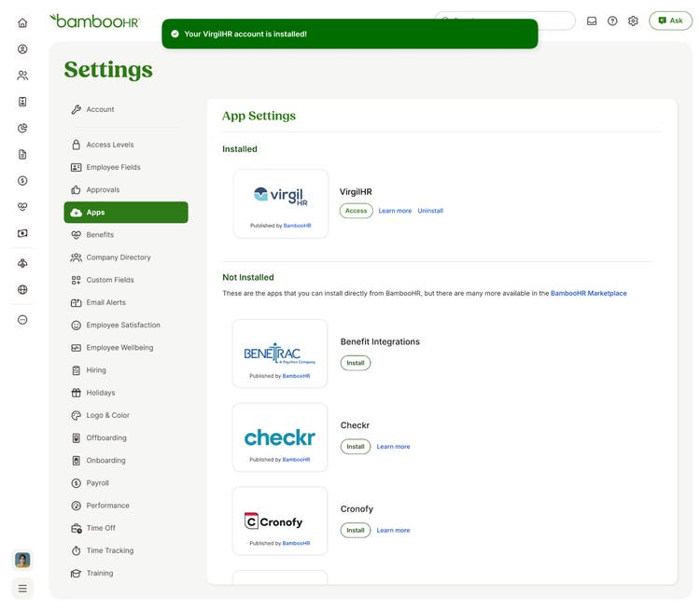Click BambooHR publisher link under VirgilHR

(298, 226)
